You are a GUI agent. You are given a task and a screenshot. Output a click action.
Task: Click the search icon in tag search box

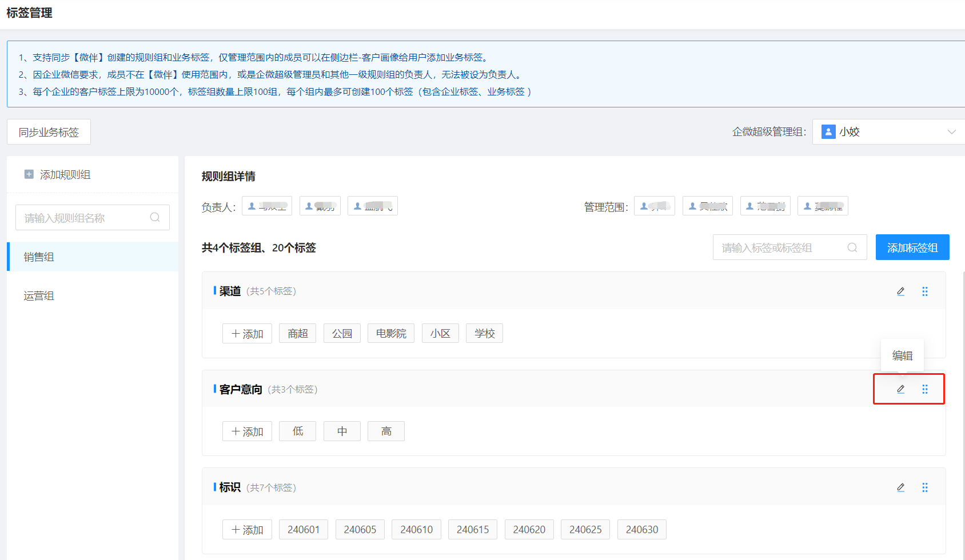coord(852,247)
